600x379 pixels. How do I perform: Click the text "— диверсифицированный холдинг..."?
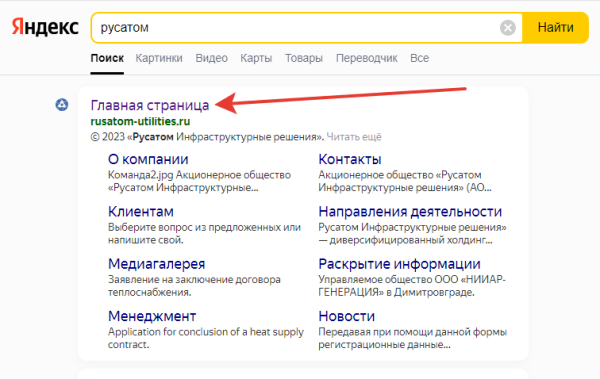(x=405, y=240)
